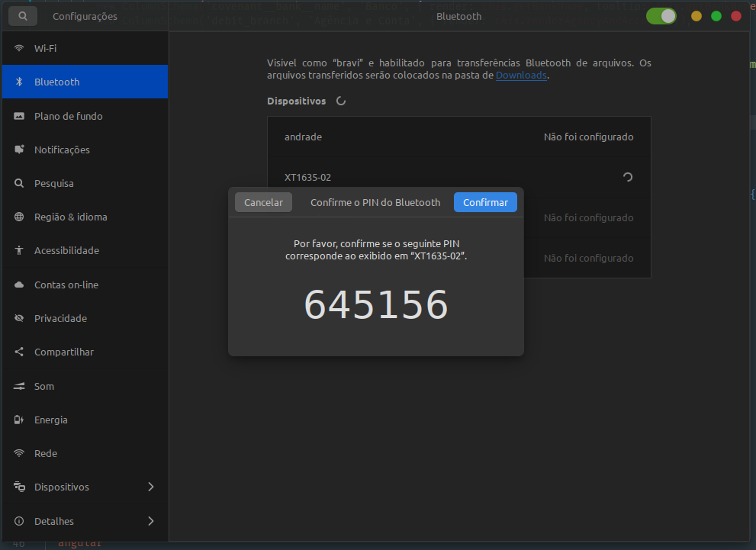
Task: Open the Pesquisa settings
Action: coord(85,184)
